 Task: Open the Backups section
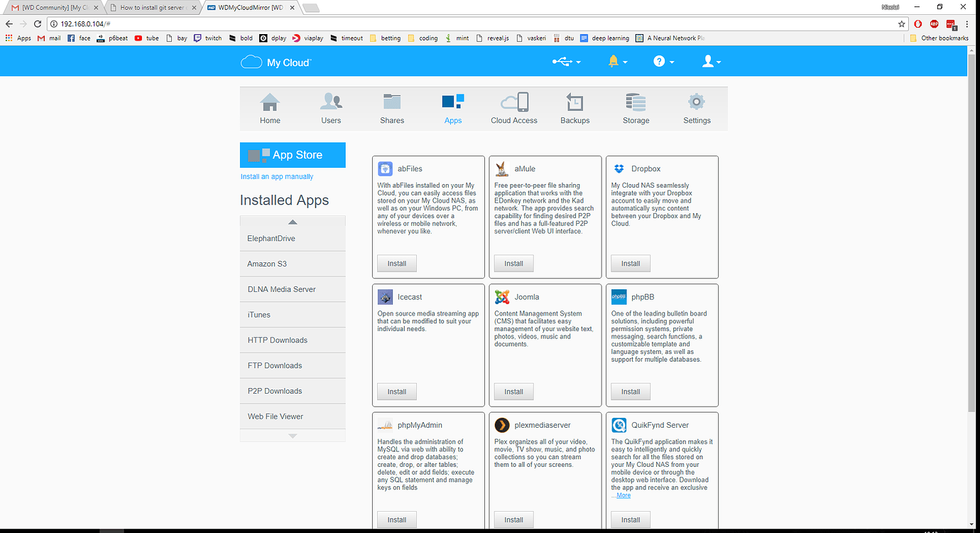tap(575, 108)
